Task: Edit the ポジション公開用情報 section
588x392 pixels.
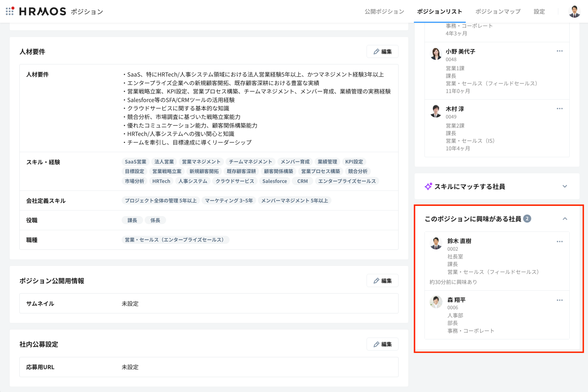Action: tap(382, 281)
